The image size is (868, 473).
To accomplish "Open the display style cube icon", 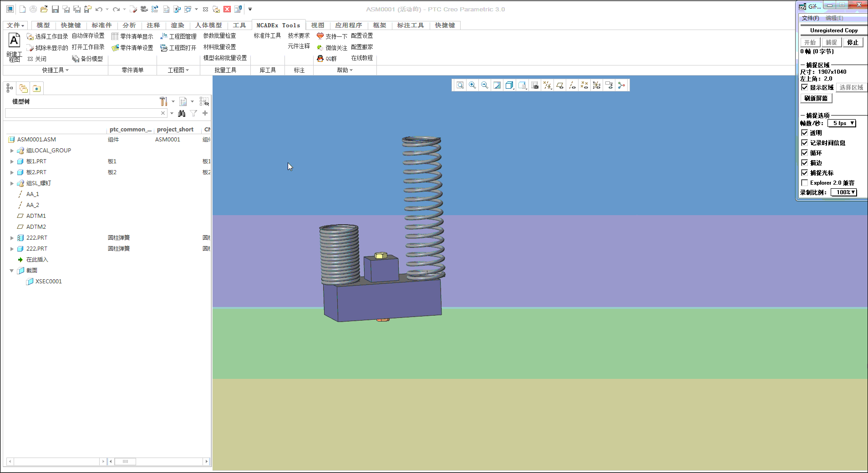I will click(x=509, y=85).
